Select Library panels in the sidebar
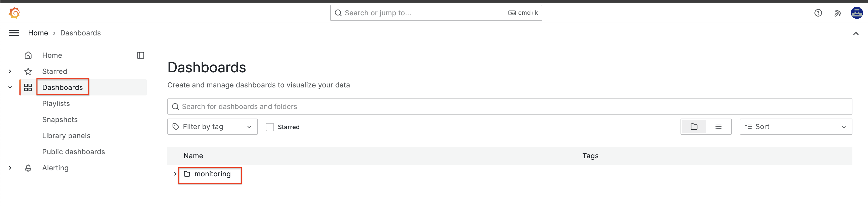The image size is (868, 207). (66, 136)
